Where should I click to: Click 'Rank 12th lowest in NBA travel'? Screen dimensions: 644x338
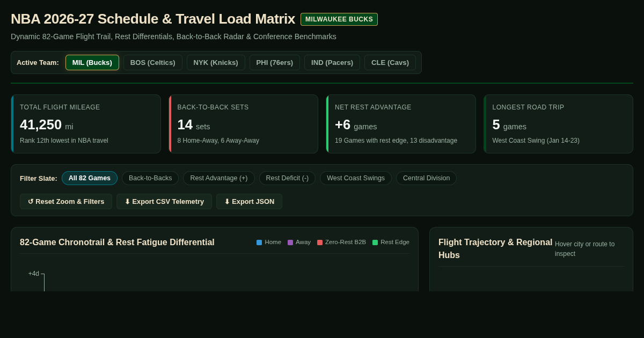64,141
